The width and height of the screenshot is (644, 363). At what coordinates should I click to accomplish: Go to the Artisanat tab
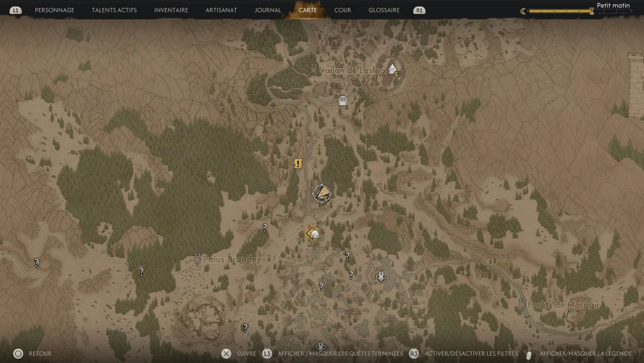221,10
